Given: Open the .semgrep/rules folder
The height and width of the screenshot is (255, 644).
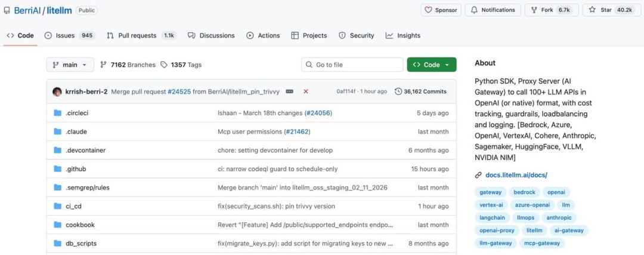Looking at the screenshot, I should coord(88,188).
